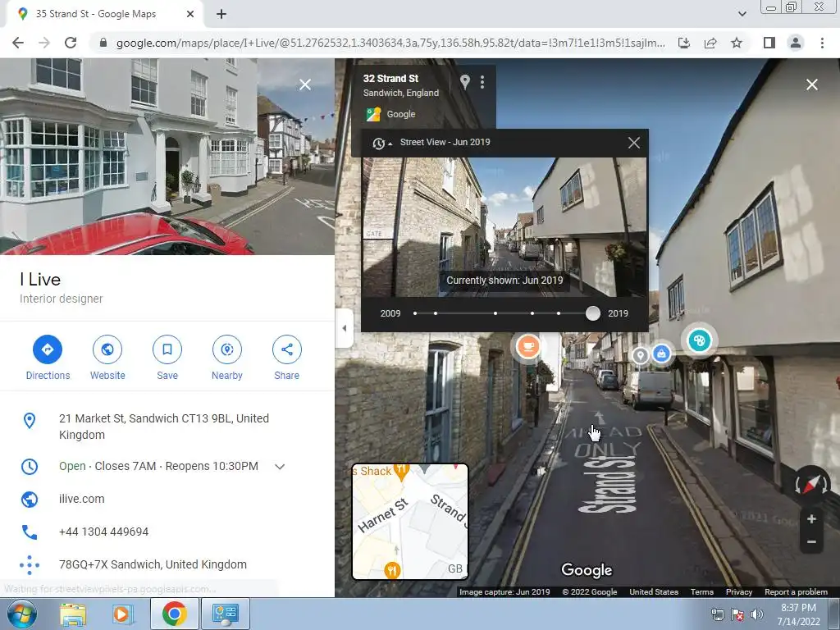The image size is (840, 630).
Task: Click the Chrome taskbar icon
Action: tap(174, 614)
